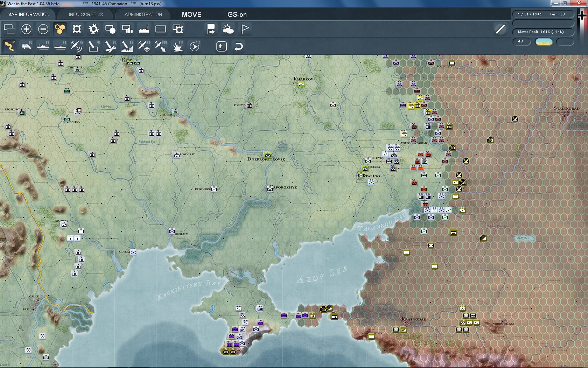588x368 pixels.
Task: Select the unit counter at Zaporozhye
Action: 270,189
